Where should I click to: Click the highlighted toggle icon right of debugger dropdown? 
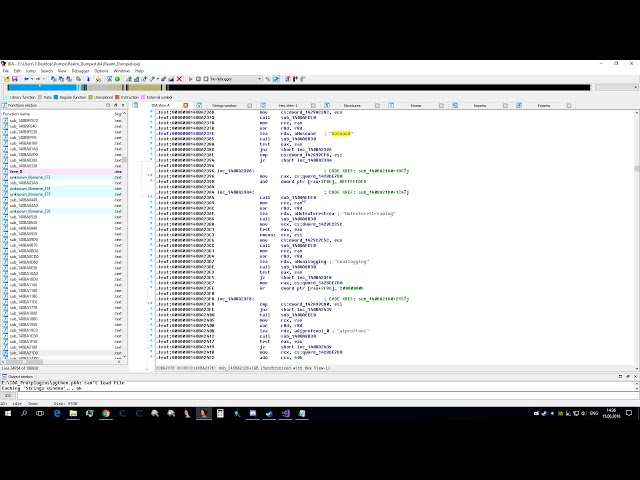276,79
